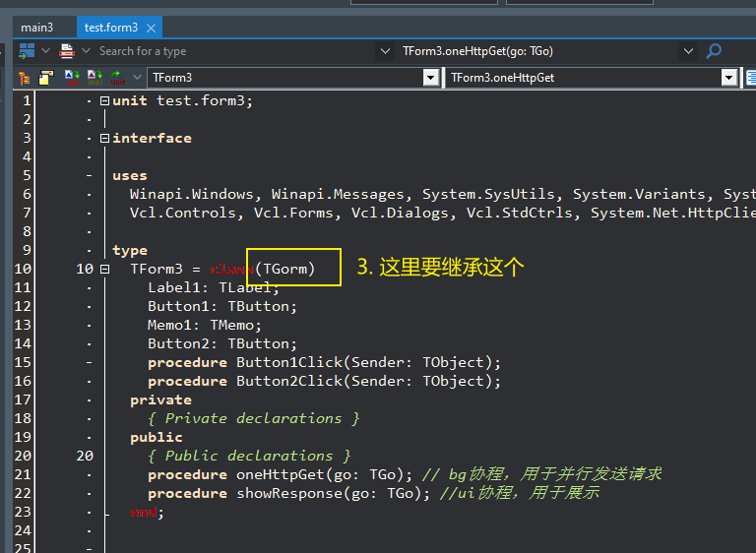Expand the type search dropdown chevron
This screenshot has height=553, width=756.
pyautogui.click(x=385, y=50)
